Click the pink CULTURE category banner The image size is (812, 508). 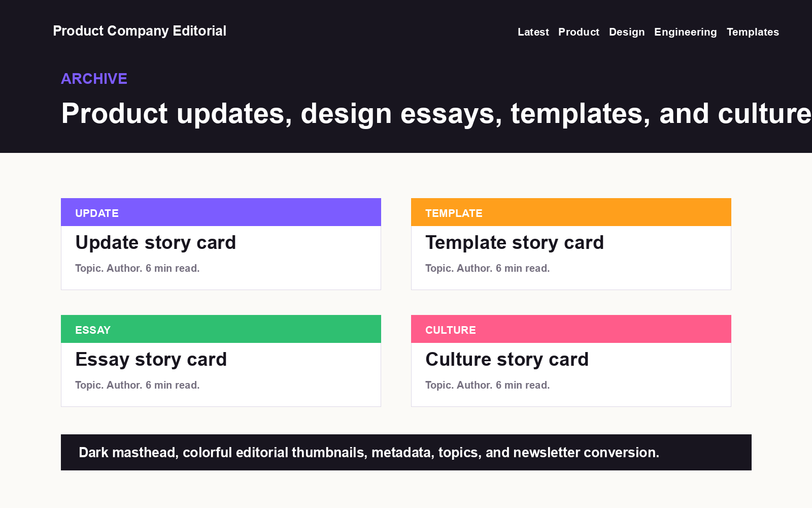(x=571, y=329)
